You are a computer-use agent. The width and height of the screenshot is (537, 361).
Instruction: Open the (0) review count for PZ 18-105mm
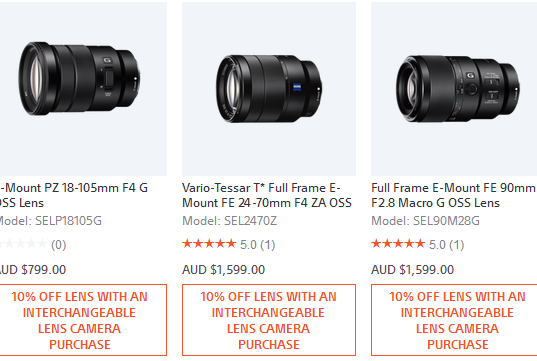coord(59,245)
